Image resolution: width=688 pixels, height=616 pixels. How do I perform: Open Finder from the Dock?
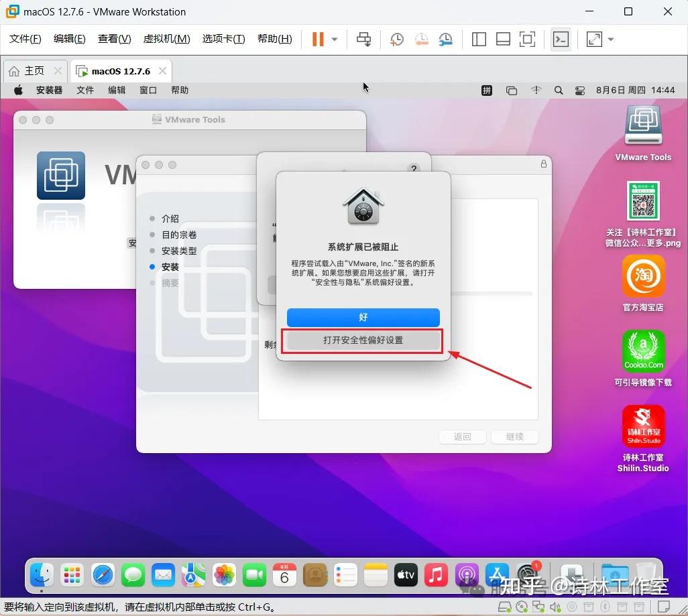(42, 574)
